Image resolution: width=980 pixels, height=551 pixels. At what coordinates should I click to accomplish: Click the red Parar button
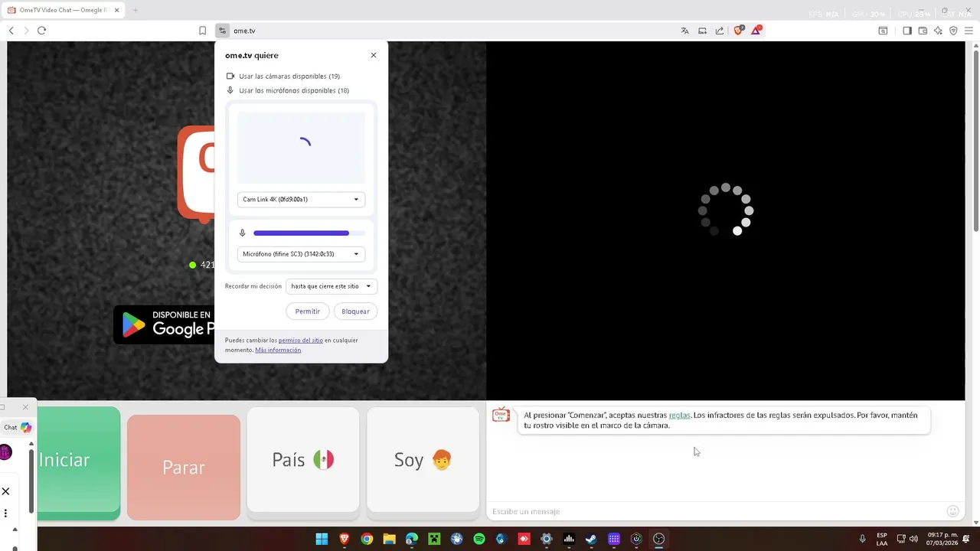point(184,467)
